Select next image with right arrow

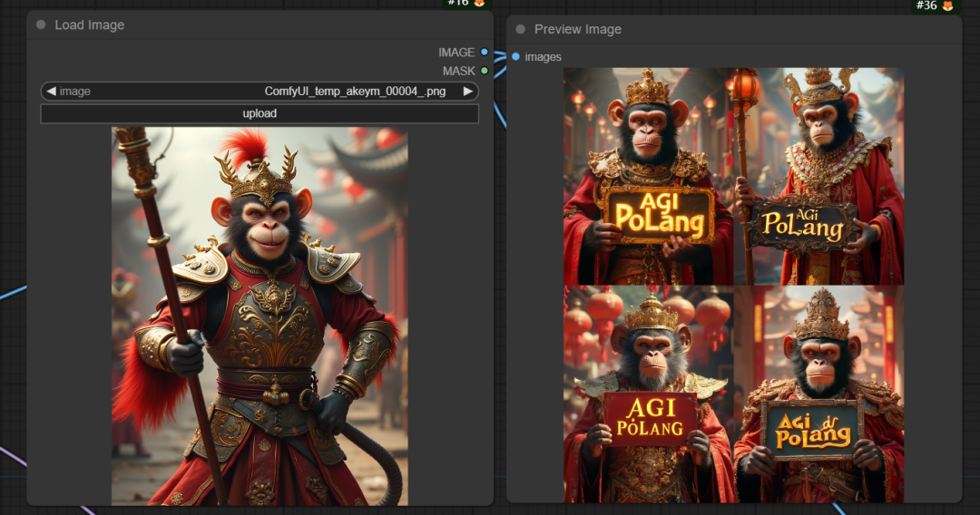click(x=467, y=92)
